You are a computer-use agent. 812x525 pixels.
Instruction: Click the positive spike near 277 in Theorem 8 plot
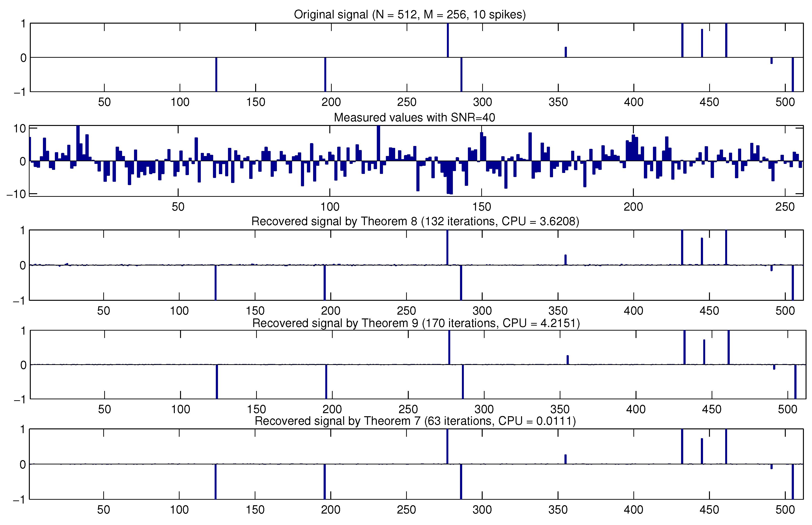coord(447,248)
